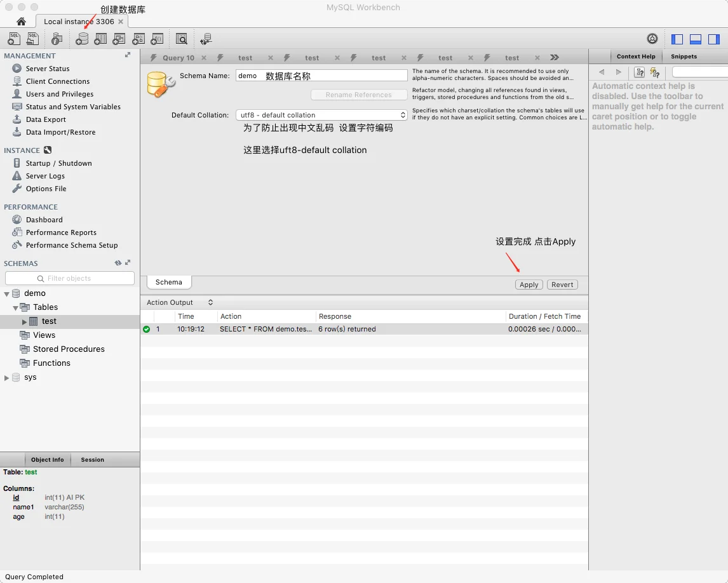The image size is (728, 583).
Task: Toggle the left sidebar panel
Action: coord(677,39)
